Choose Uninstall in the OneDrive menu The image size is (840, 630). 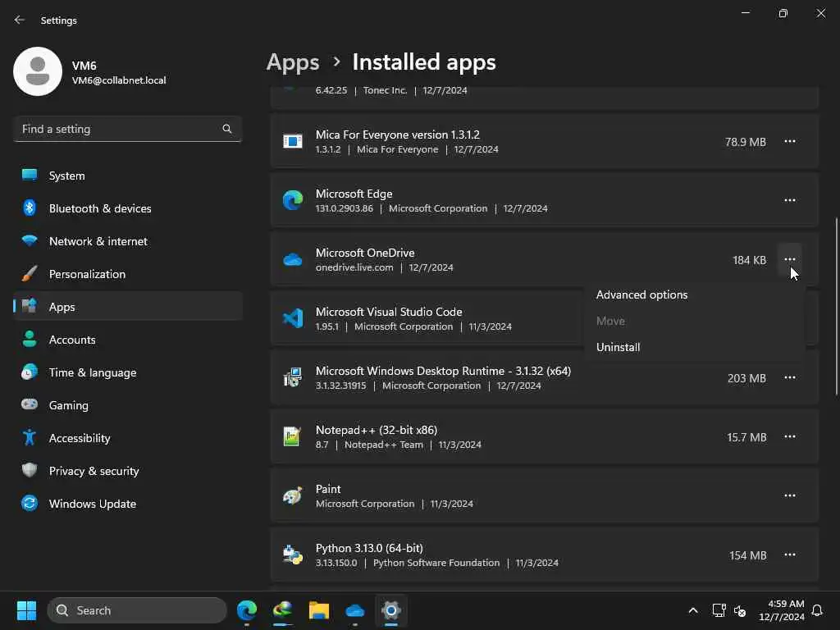618,347
